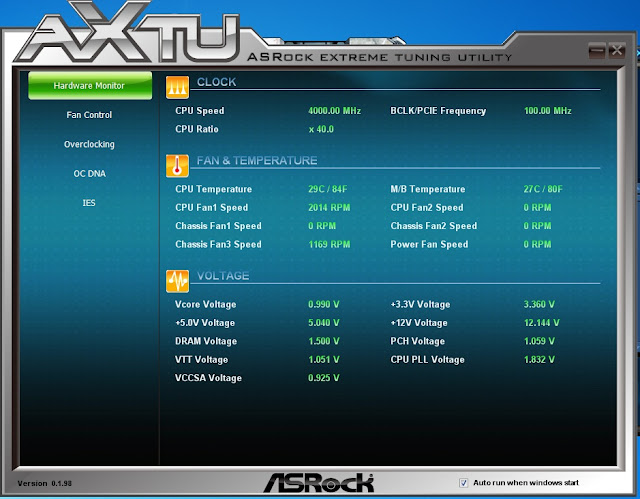Screen dimensions: 640x499
Task: Click the CPU PLL Voltage label
Action: coord(427,359)
